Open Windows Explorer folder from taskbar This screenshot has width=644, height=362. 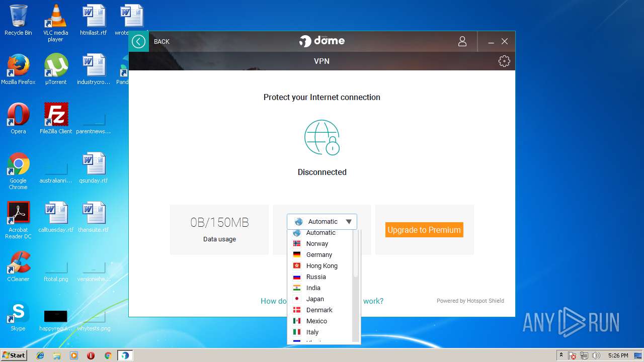pos(57,355)
